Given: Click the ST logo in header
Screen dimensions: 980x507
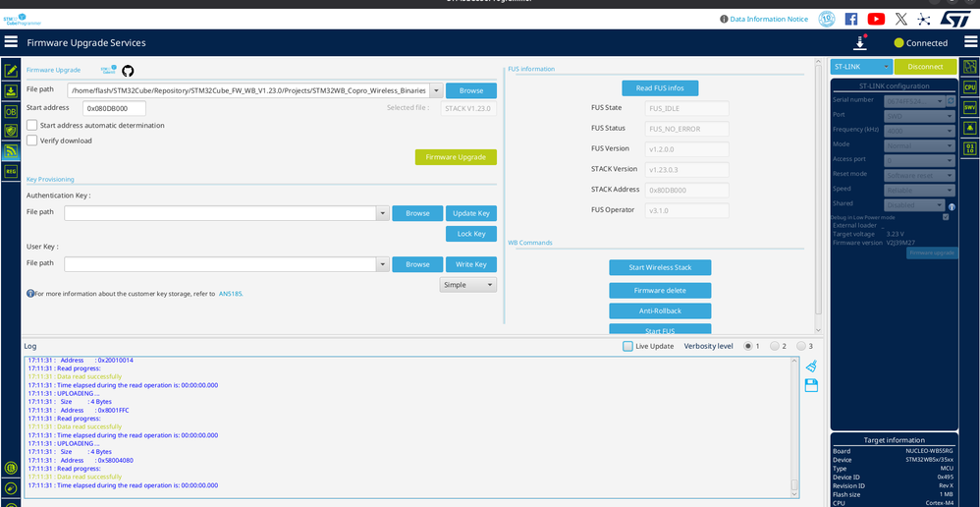Looking at the screenshot, I should [955, 18].
